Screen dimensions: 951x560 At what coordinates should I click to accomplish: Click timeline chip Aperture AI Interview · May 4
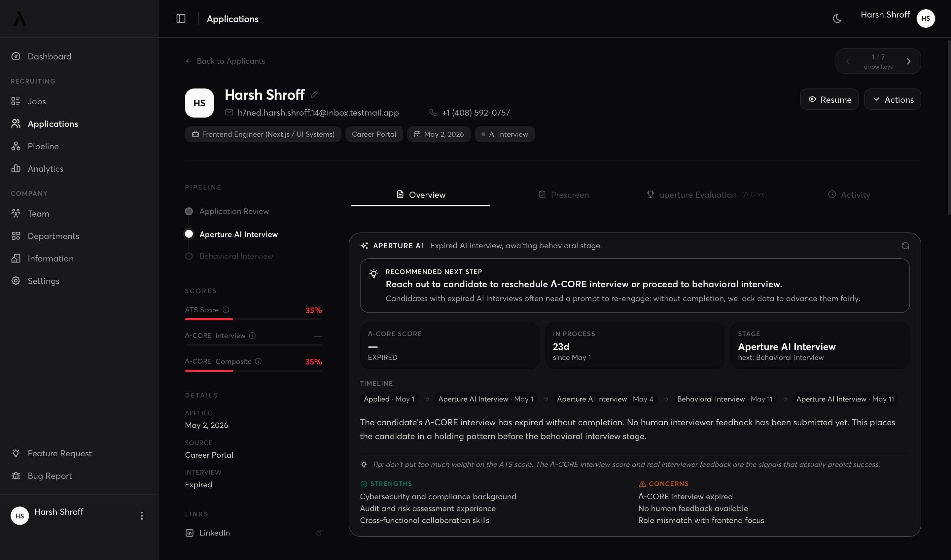605,399
